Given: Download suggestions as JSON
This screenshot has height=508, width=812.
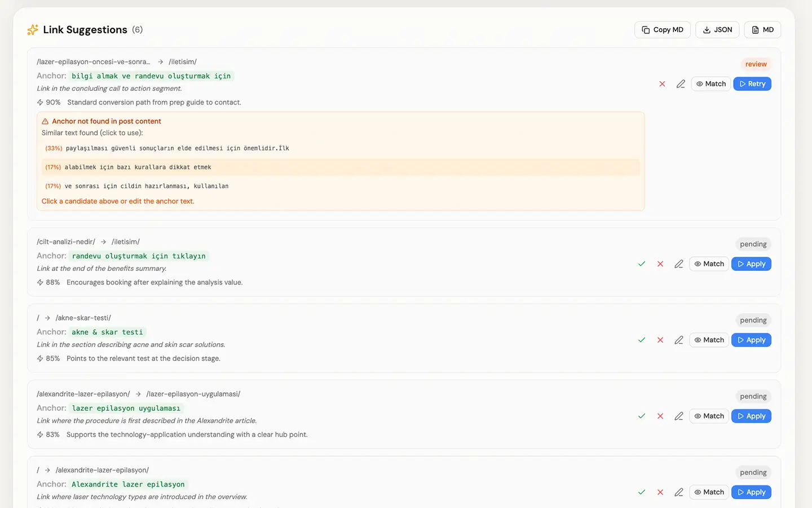Looking at the screenshot, I should tap(717, 30).
